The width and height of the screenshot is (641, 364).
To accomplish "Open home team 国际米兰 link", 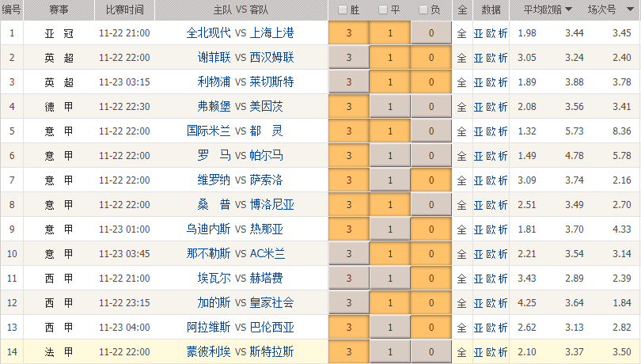I will click(x=208, y=131).
